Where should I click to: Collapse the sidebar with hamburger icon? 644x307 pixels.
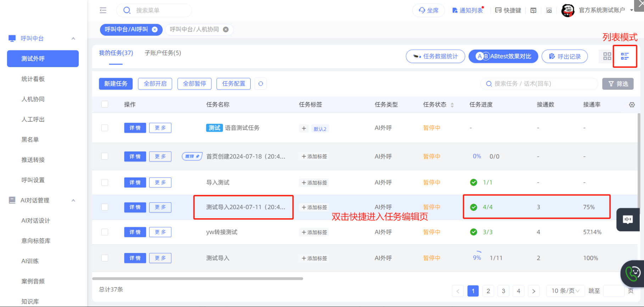click(103, 10)
